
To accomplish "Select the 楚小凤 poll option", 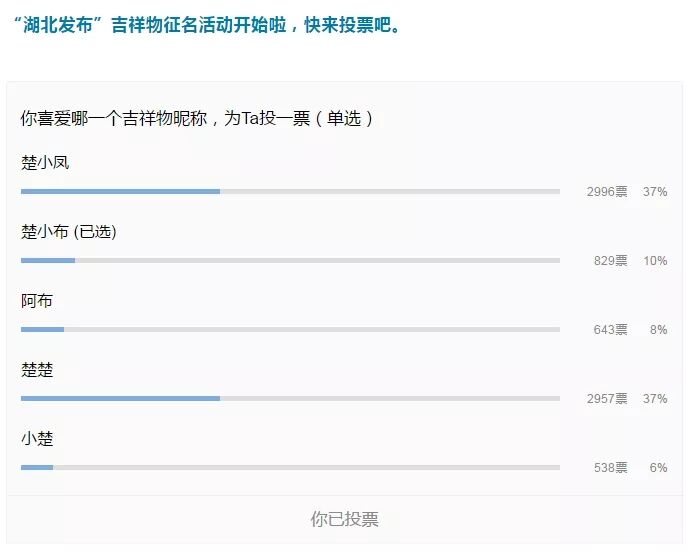I will pyautogui.click(x=45, y=163).
